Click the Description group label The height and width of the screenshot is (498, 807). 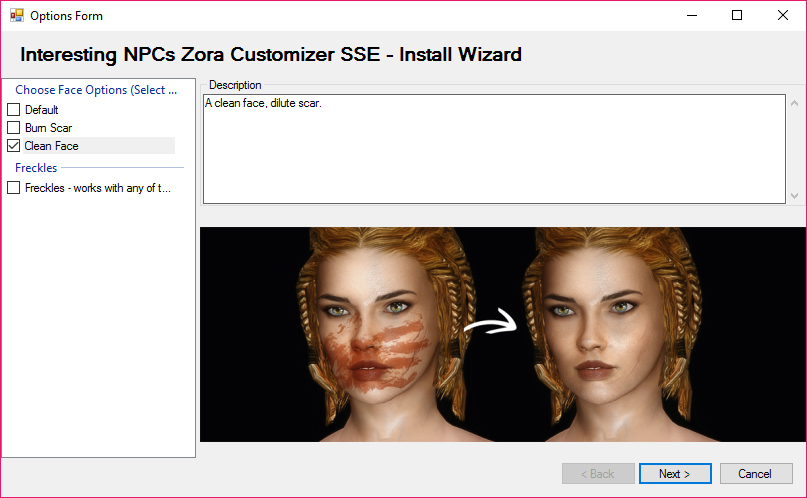235,85
